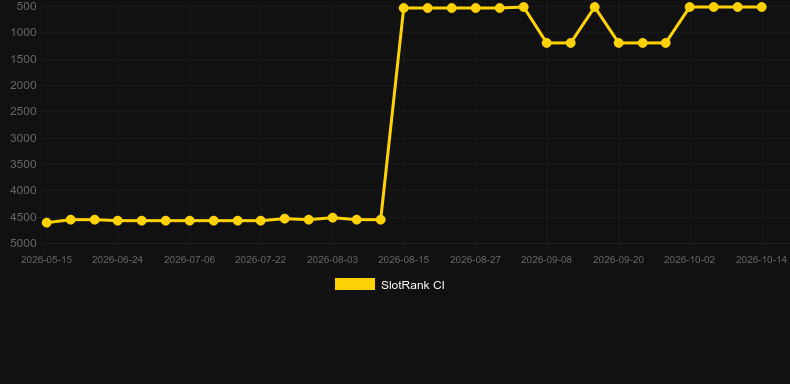Click the x-axis label 2026-08-15
The width and height of the screenshot is (790, 384).
coord(404,260)
